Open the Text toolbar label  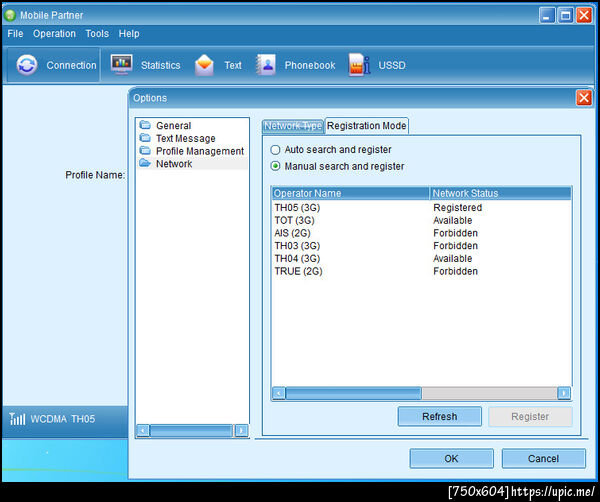(x=233, y=65)
